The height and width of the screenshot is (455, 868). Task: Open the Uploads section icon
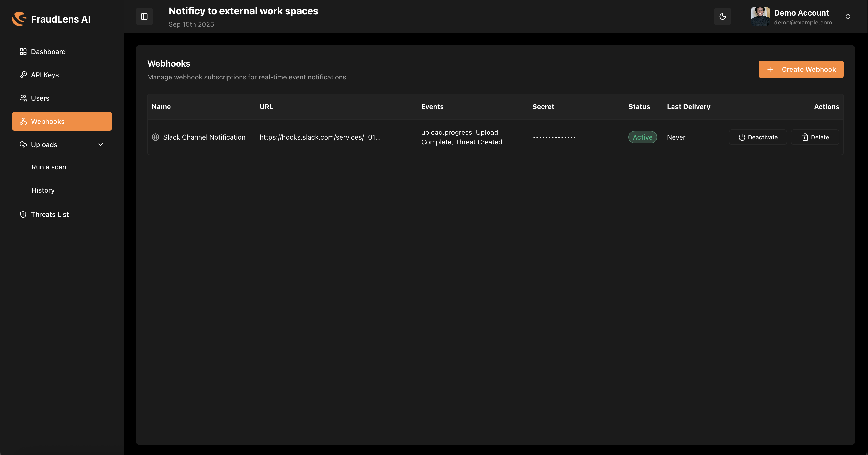coord(23,145)
